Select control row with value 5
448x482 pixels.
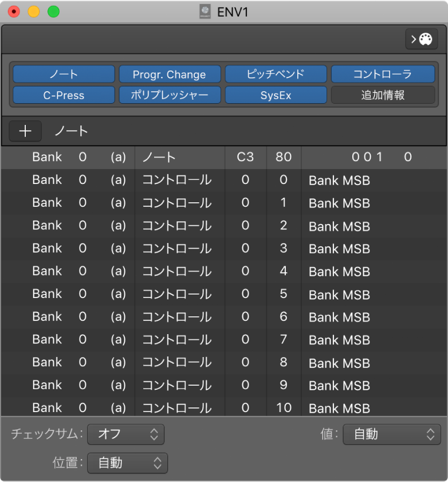coord(224,294)
